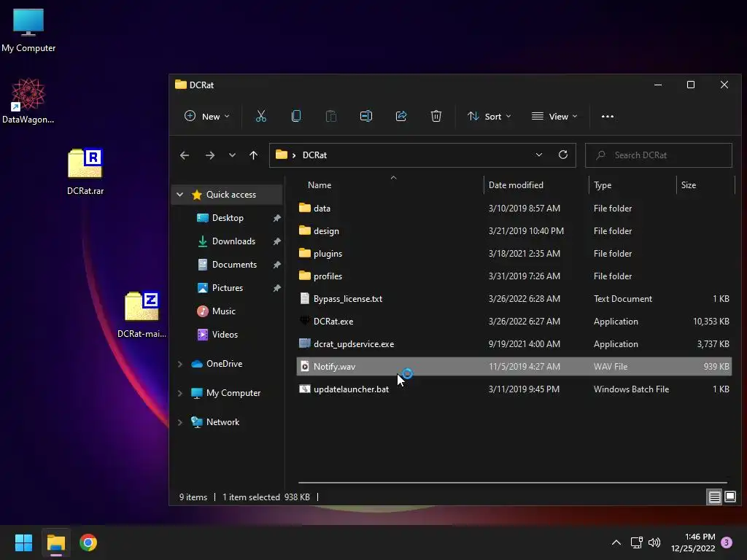Open the three-dot See more menu
This screenshot has height=560, width=747.
click(x=608, y=116)
